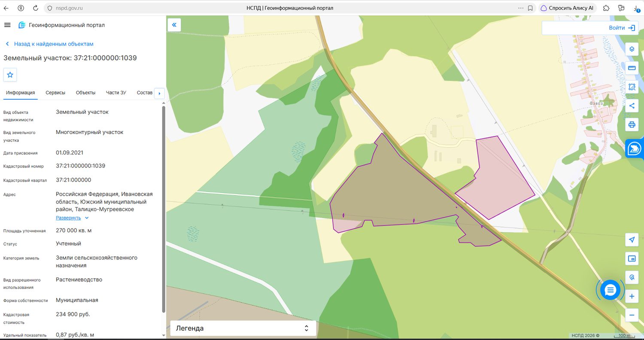
Task: Expand the Легенда panel
Action: (243, 328)
